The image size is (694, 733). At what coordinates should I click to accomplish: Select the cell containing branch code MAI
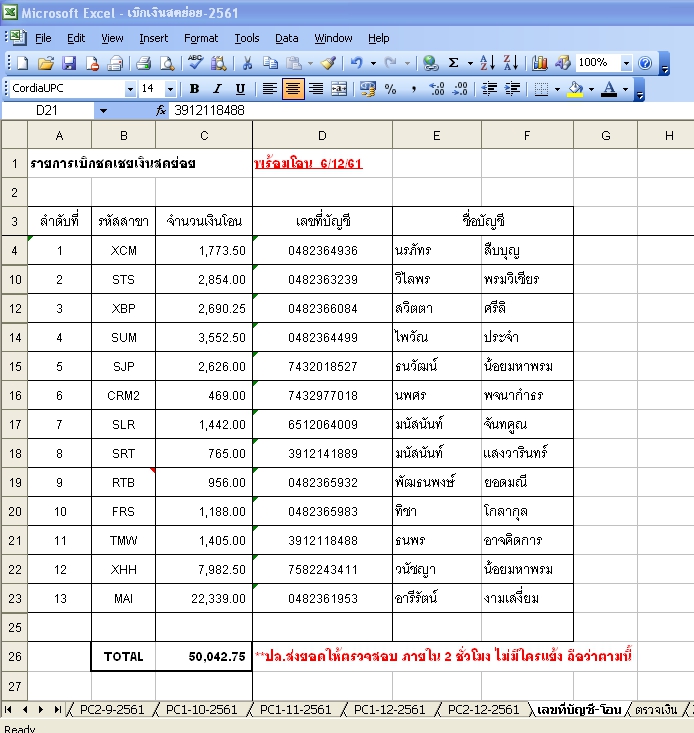[123, 599]
